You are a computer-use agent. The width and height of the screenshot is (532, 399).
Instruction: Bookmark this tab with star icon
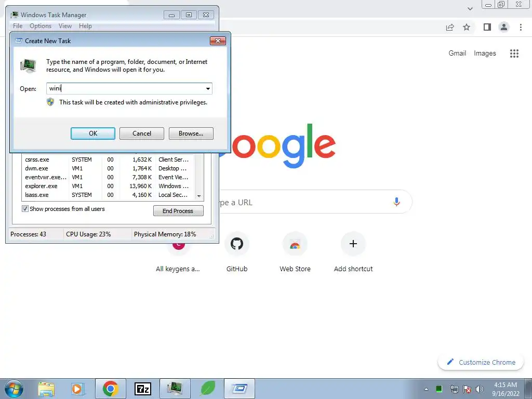point(467,27)
